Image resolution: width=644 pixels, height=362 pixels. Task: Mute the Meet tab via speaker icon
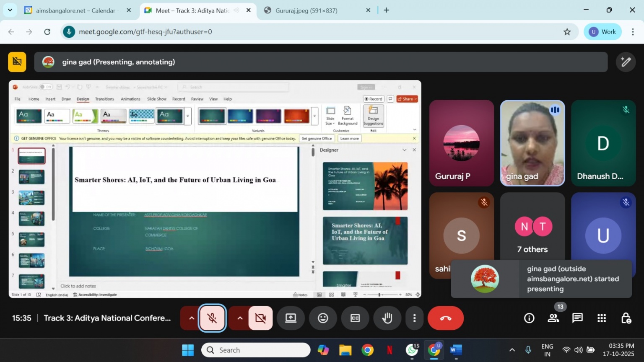coord(236,10)
